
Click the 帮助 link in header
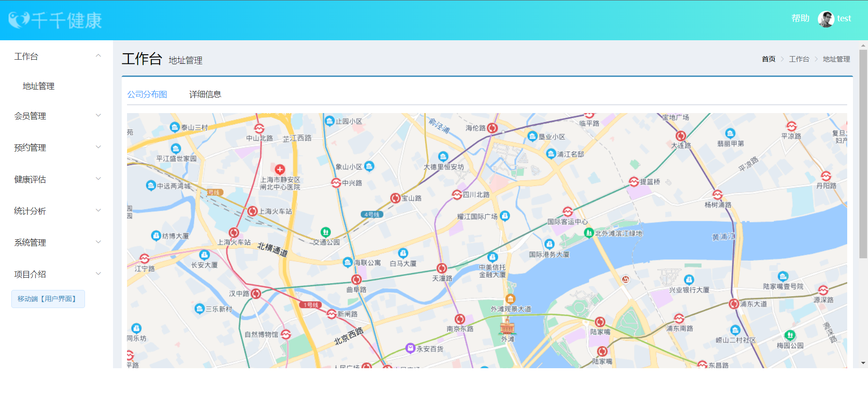[x=800, y=18]
